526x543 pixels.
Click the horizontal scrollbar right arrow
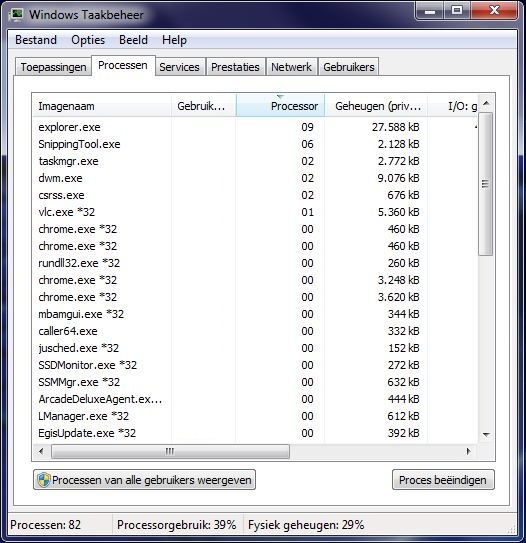(x=469, y=451)
